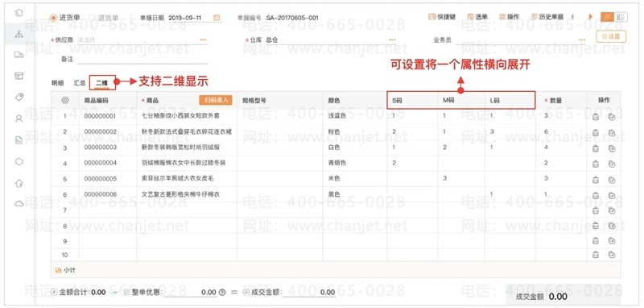Click product code 000000001
The image size is (644, 308).
click(x=100, y=116)
